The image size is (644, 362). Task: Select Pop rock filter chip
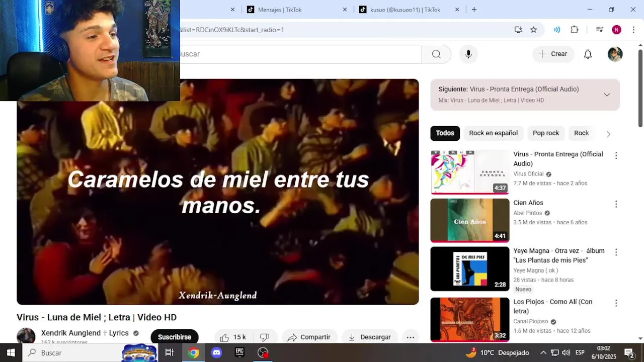pyautogui.click(x=546, y=133)
